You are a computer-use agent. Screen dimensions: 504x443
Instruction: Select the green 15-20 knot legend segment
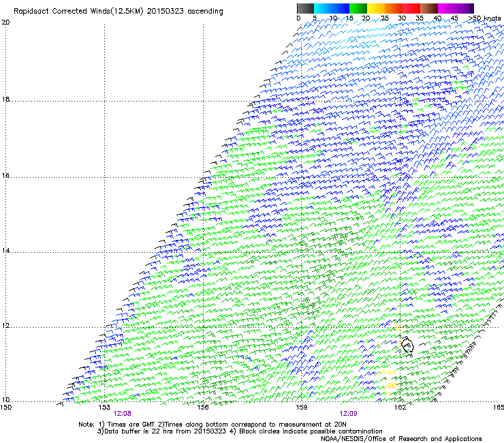pos(358,8)
